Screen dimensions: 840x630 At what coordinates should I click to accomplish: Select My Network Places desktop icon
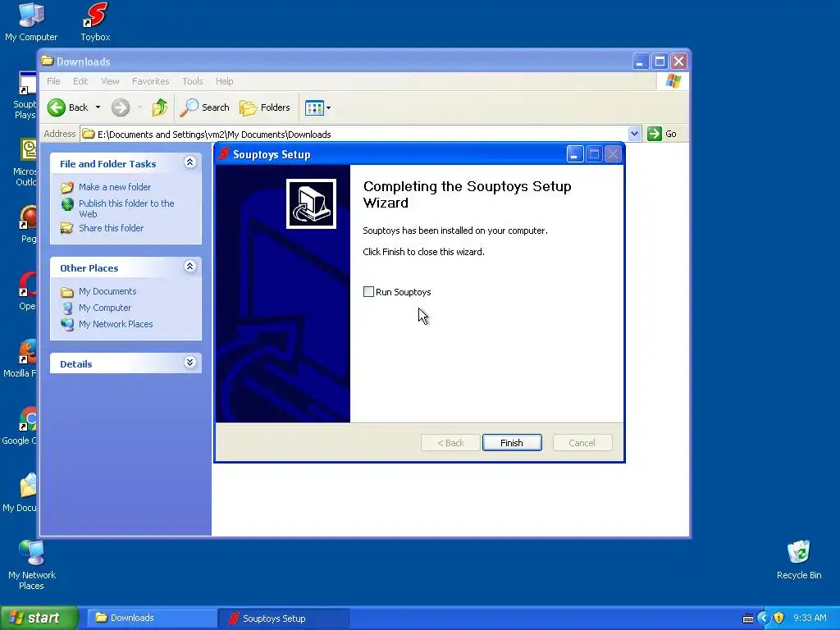(x=32, y=565)
